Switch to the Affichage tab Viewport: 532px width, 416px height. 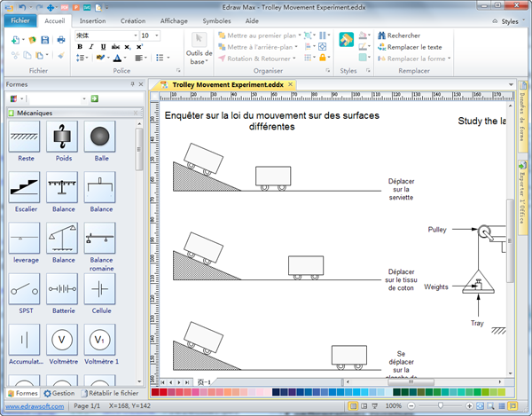click(x=173, y=20)
